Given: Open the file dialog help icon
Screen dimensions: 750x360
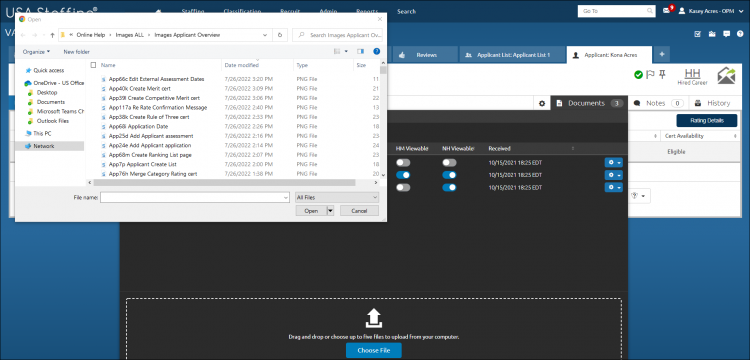Looking at the screenshot, I should 376,51.
